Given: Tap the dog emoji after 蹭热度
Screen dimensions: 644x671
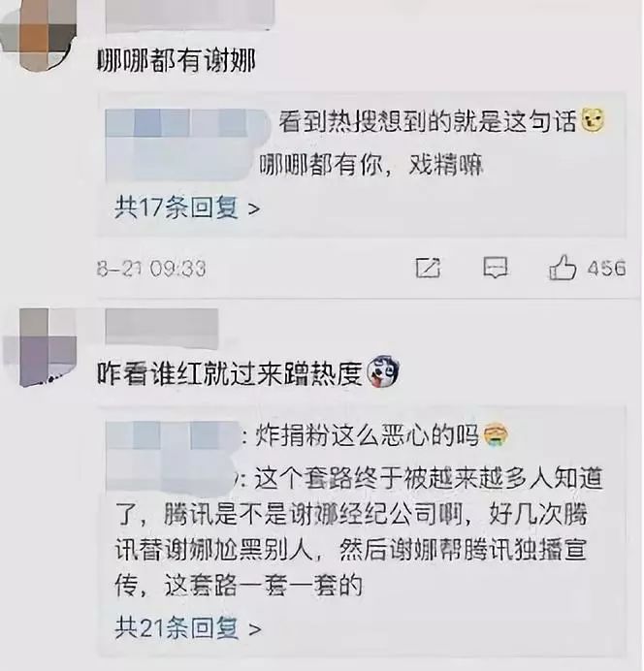Looking at the screenshot, I should coord(383,372).
